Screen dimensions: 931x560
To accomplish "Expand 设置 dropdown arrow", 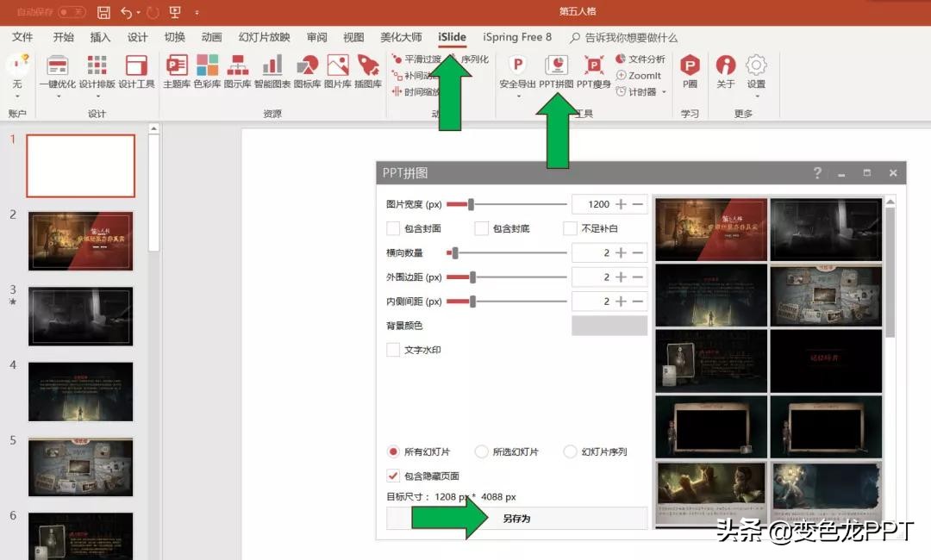I will [x=757, y=96].
